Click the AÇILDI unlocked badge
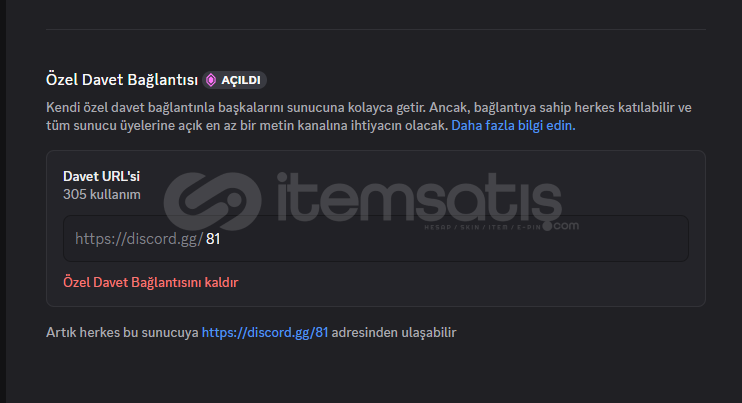This screenshot has width=742, height=403. (x=235, y=80)
